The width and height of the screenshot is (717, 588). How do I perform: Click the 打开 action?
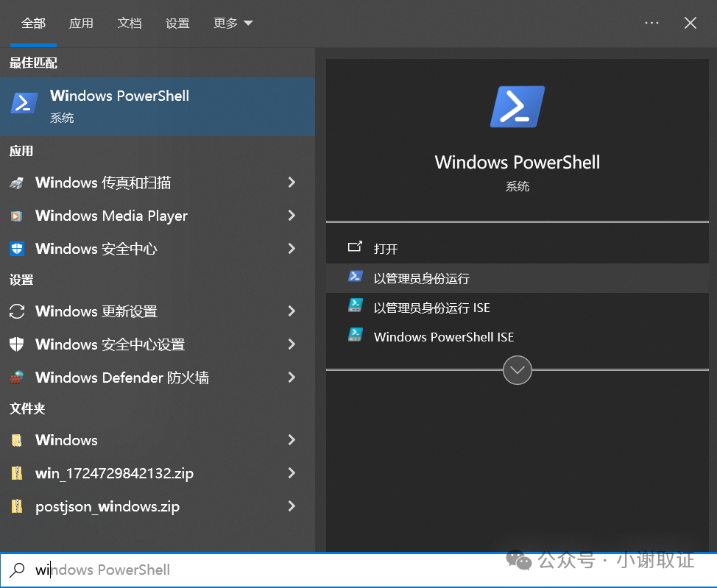[386, 248]
